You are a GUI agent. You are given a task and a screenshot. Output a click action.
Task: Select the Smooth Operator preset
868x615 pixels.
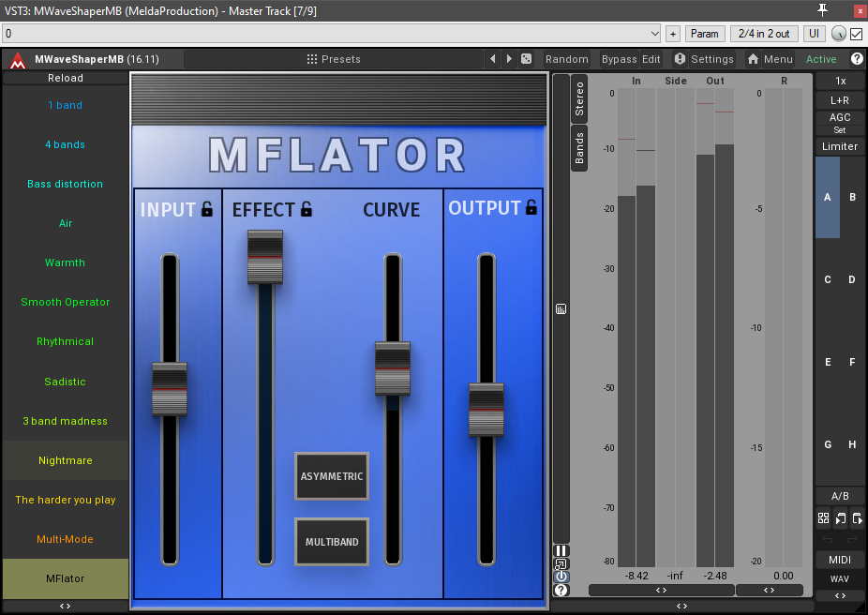coord(66,302)
